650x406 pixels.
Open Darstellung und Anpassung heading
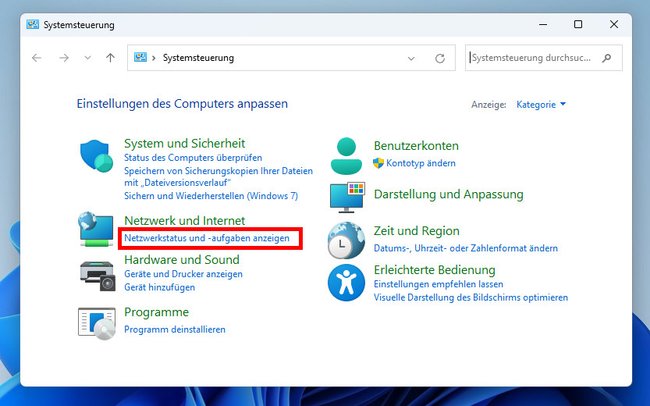pyautogui.click(x=449, y=194)
